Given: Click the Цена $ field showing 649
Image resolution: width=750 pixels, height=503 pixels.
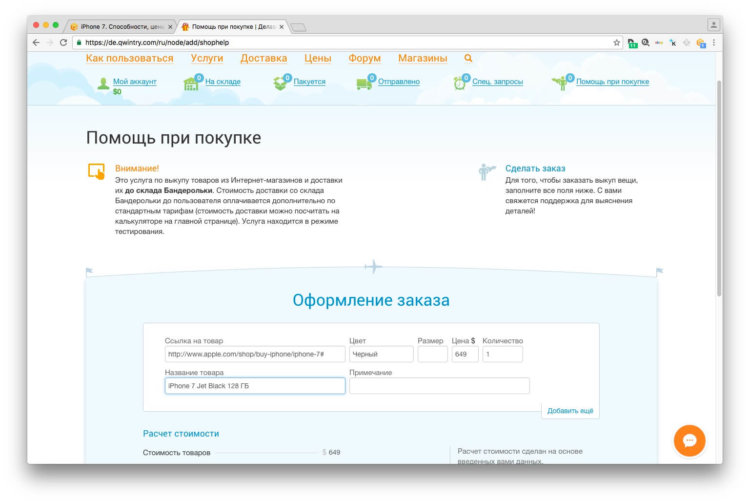Looking at the screenshot, I should coord(465,354).
